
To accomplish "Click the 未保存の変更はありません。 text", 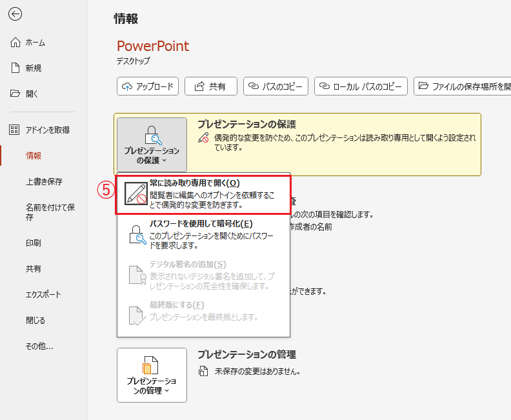I will point(257,371).
